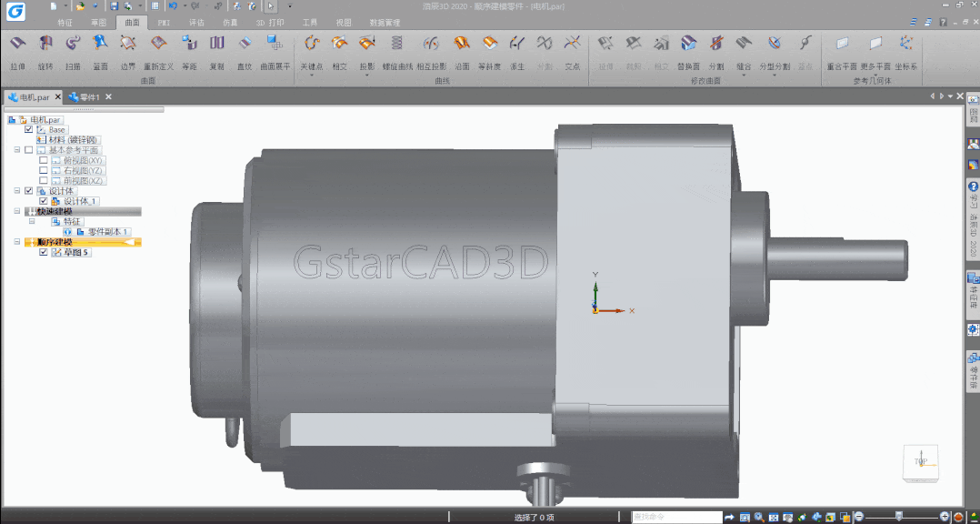980x524 pixels.
Task: Choose the 螺旋曲线 helix curve tool
Action: pos(397,52)
